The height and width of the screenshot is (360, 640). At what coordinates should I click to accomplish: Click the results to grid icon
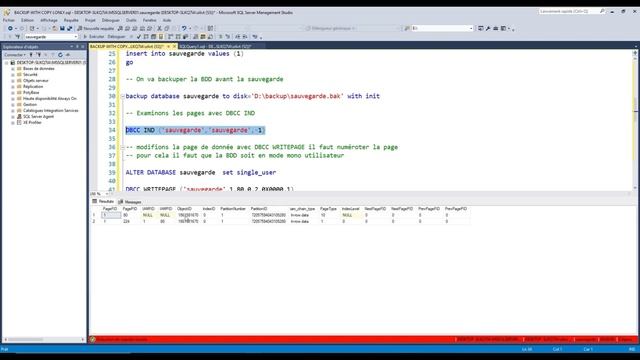pyautogui.click(x=203, y=37)
